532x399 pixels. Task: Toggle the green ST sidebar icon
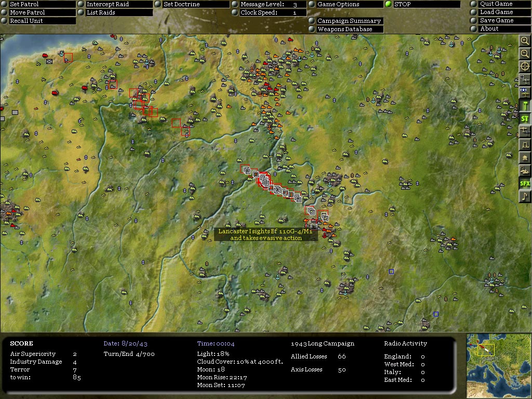pyautogui.click(x=525, y=118)
